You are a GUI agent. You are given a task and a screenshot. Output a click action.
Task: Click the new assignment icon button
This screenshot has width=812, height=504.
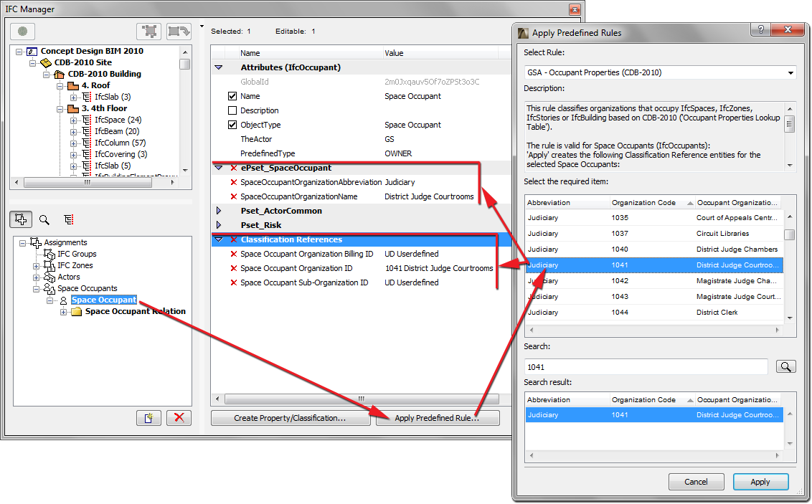point(148,418)
